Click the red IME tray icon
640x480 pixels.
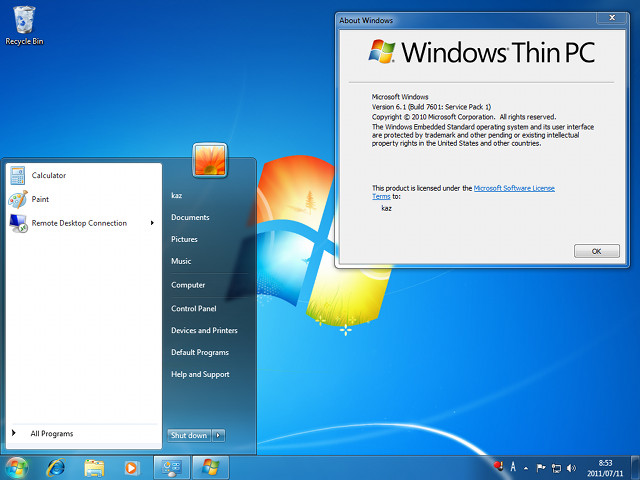(x=498, y=467)
